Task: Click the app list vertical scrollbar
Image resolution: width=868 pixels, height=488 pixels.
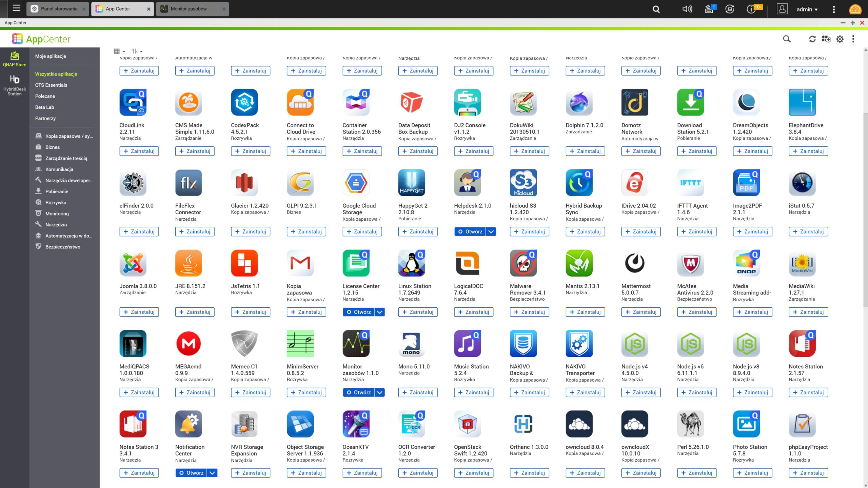Action: pyautogui.click(x=865, y=210)
